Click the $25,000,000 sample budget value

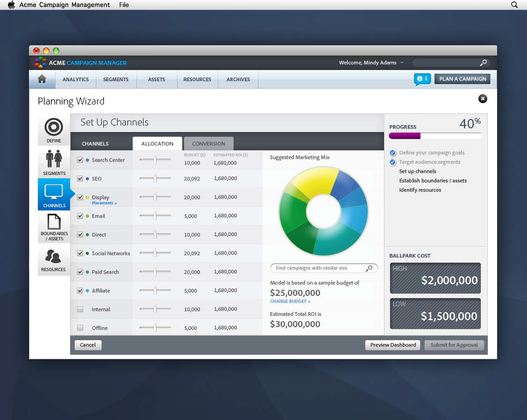click(x=295, y=293)
